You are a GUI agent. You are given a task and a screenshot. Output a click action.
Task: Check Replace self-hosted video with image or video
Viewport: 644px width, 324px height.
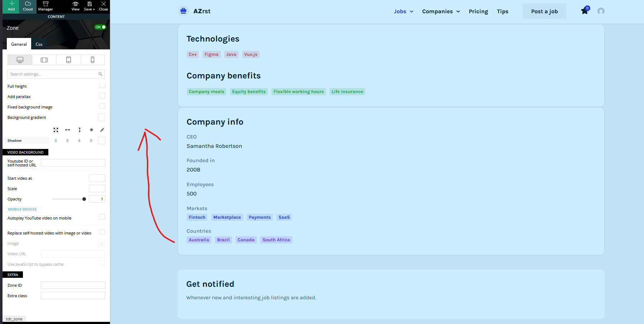point(102,232)
